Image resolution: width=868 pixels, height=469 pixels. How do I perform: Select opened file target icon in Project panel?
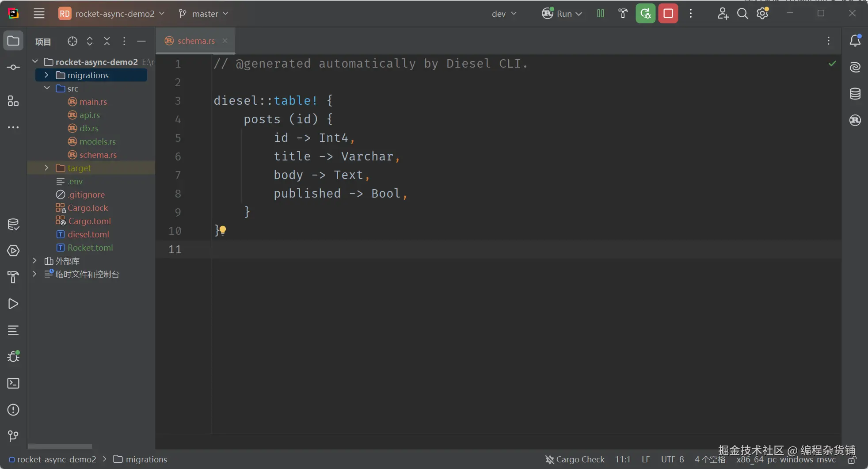click(72, 41)
